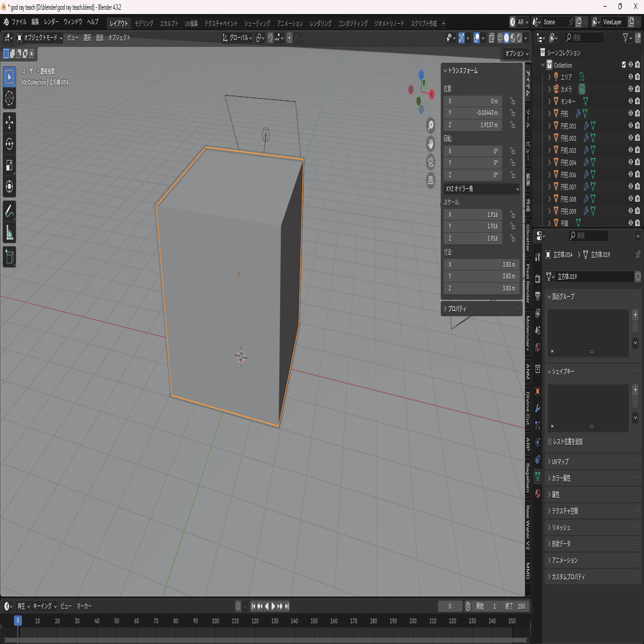Open the オブジェクトモード mode dropdown
644x644 pixels.
(40, 38)
